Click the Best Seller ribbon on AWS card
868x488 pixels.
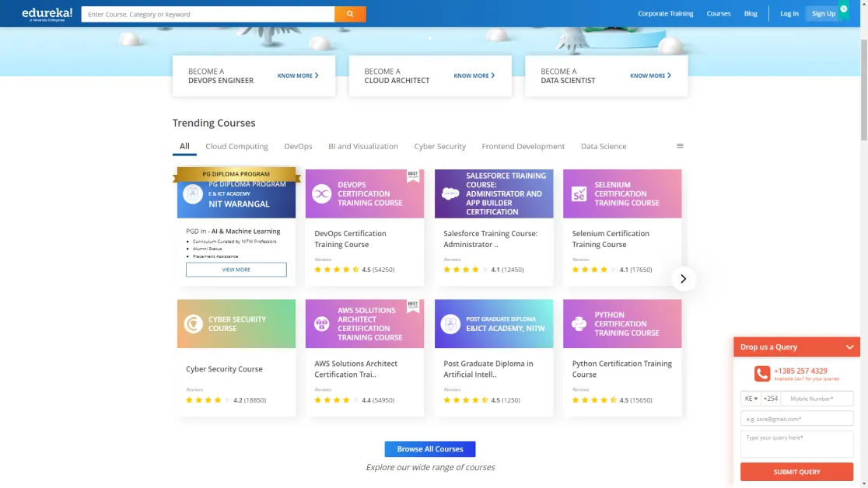tap(413, 306)
